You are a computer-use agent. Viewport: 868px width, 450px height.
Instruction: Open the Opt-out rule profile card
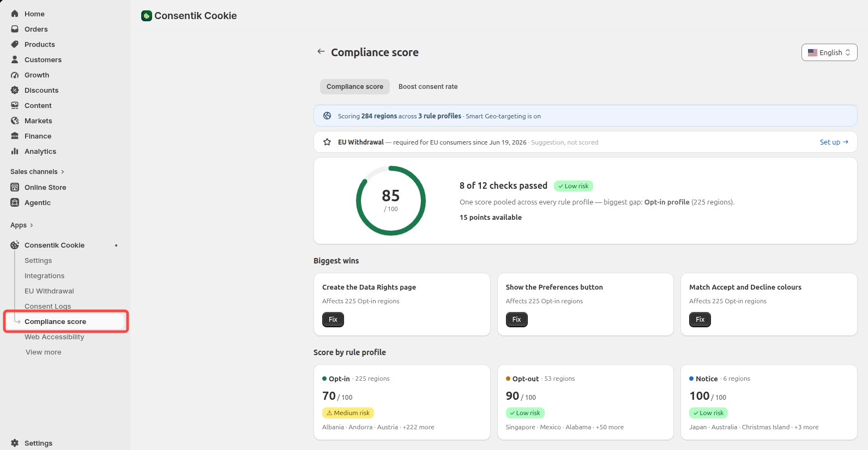pos(586,403)
